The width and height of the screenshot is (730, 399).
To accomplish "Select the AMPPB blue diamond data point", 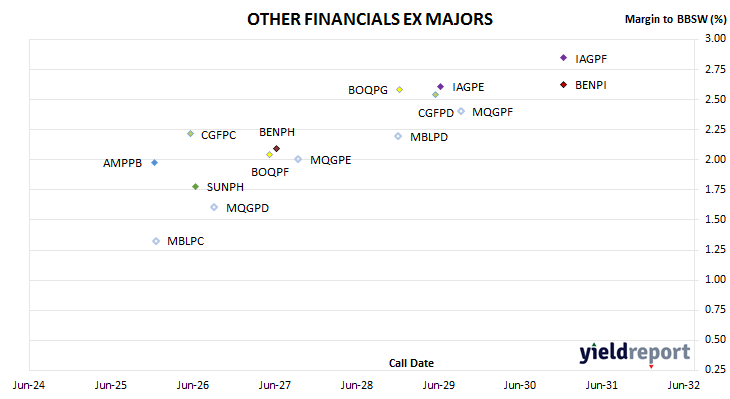I will tap(155, 162).
